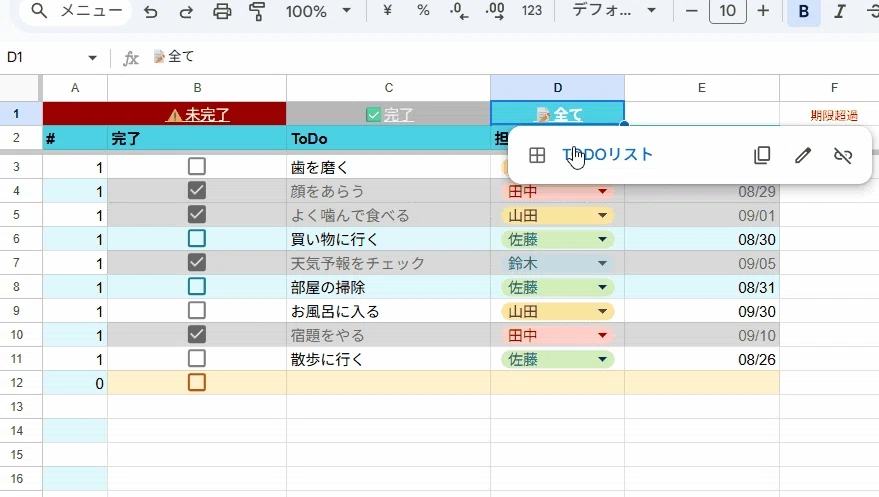The image size is (879, 497).
Task: Open the 123 number formats menu
Action: (531, 11)
